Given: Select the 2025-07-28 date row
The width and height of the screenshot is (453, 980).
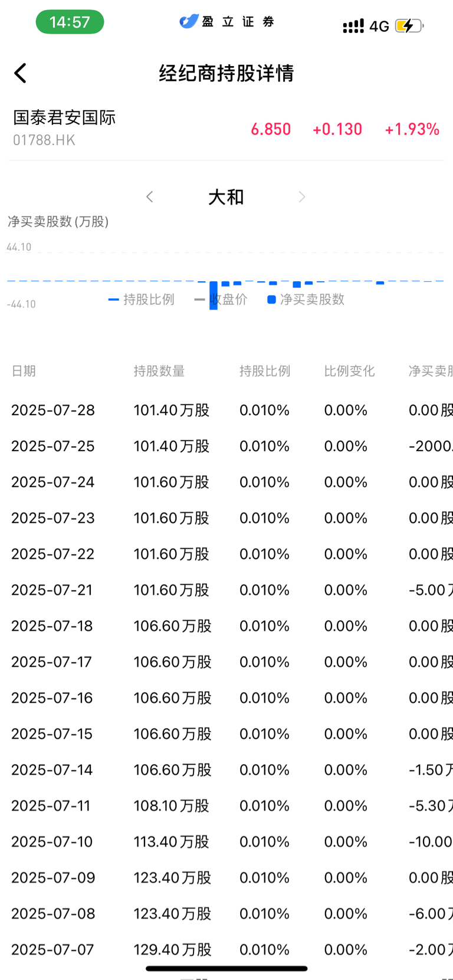Looking at the screenshot, I should 226,410.
